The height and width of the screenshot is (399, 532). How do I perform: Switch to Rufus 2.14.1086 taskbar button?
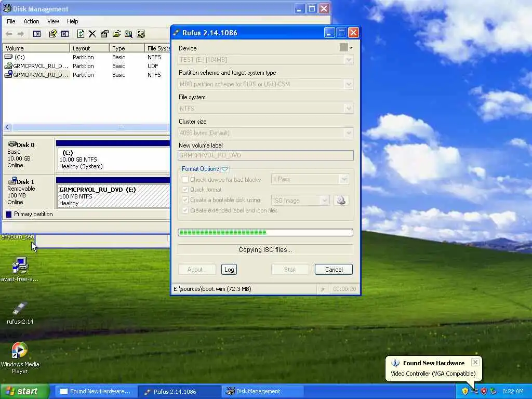(x=179, y=392)
